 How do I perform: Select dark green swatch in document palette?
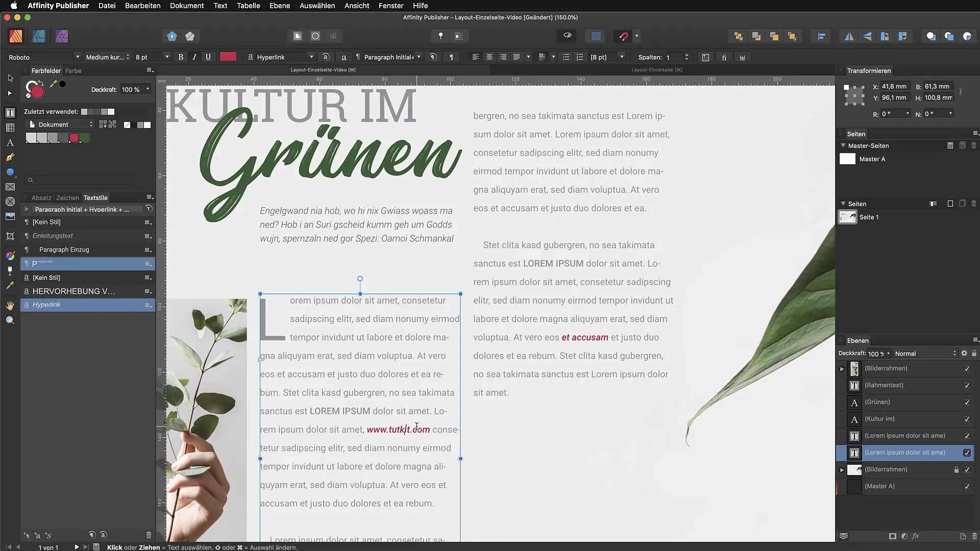[x=85, y=138]
